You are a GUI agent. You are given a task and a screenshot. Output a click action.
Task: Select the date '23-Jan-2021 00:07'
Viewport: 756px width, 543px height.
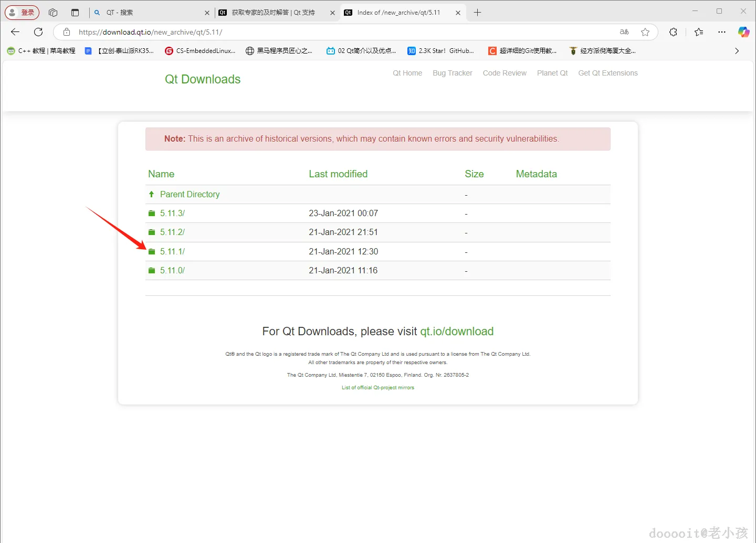click(343, 214)
